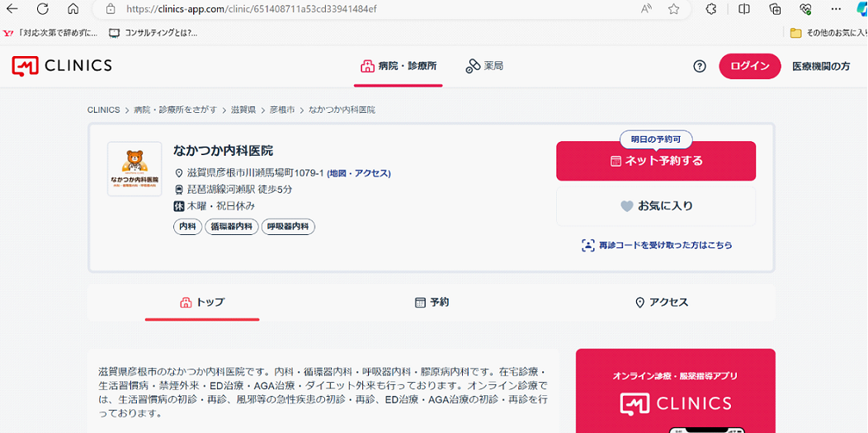Open その他のお気に入り bookmarks folder

pyautogui.click(x=828, y=33)
